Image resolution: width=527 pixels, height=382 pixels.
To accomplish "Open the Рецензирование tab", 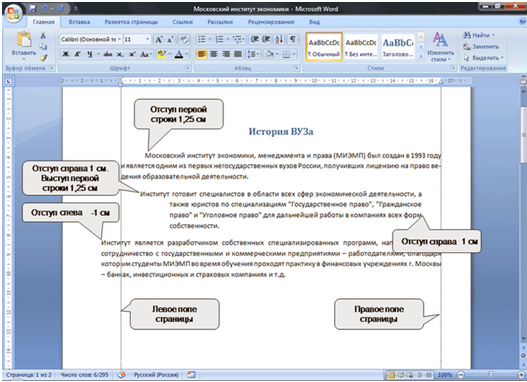I will point(271,22).
